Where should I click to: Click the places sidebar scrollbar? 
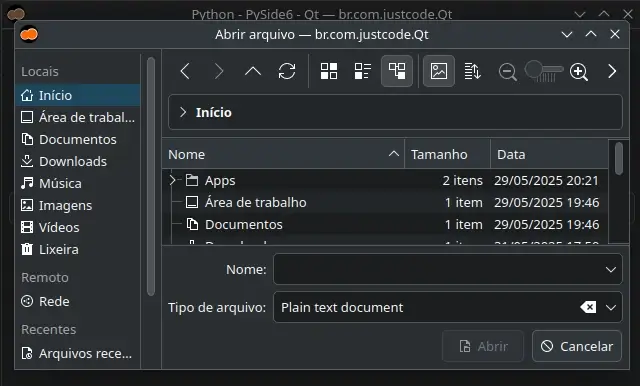tap(151, 176)
